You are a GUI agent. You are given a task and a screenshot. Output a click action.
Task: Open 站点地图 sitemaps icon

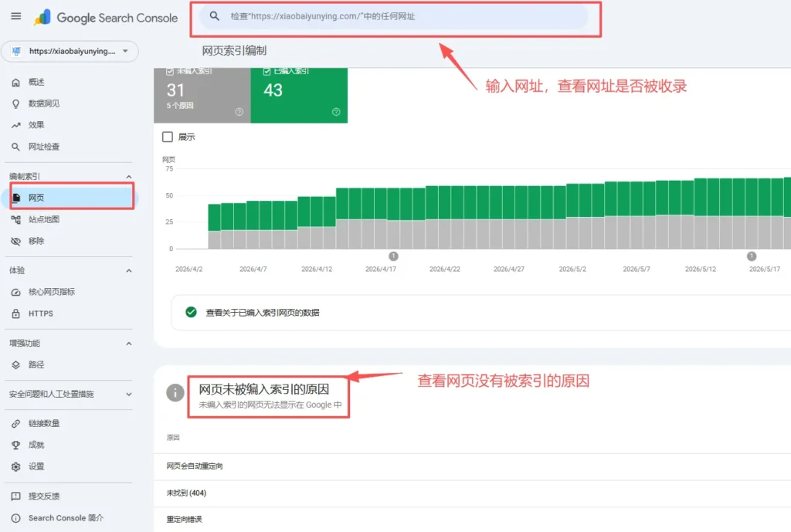[x=15, y=219]
